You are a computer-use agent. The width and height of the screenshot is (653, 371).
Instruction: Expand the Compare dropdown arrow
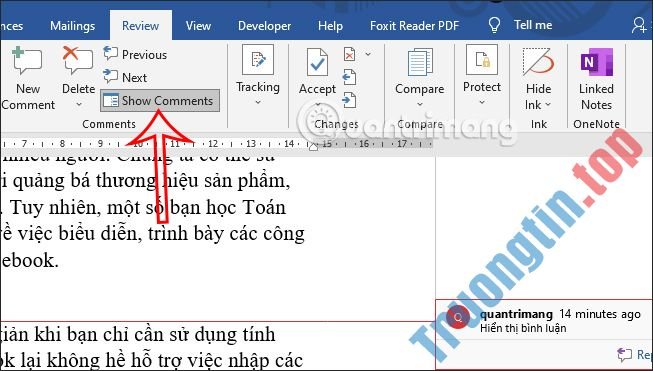pos(420,105)
